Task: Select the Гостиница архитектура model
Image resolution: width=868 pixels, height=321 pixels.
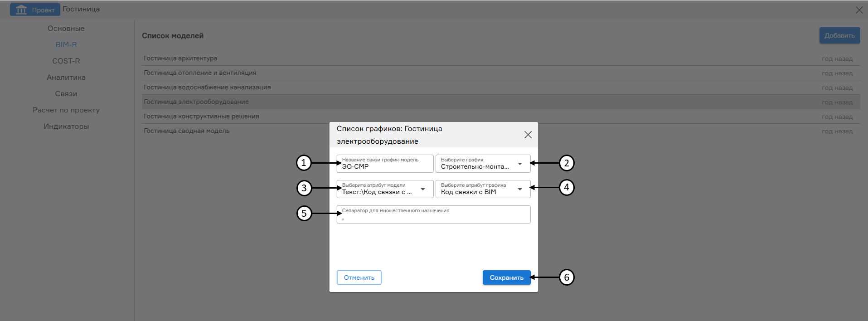Action: coord(180,58)
